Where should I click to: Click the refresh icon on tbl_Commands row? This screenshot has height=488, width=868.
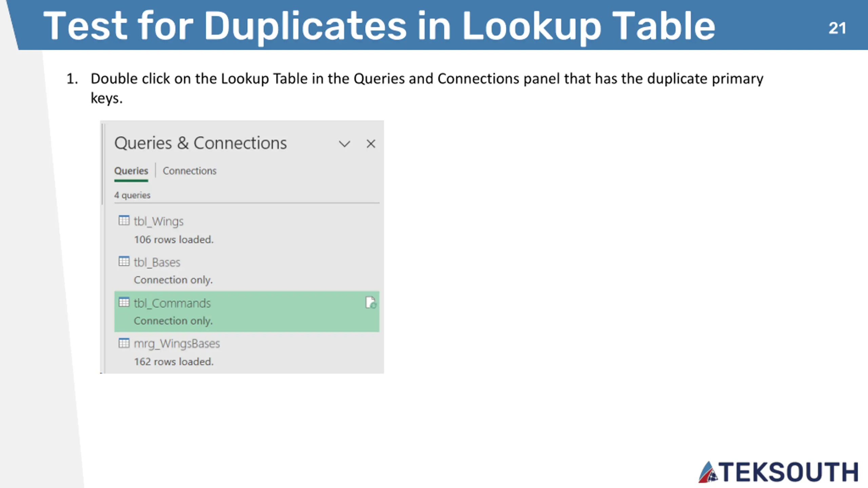click(371, 303)
